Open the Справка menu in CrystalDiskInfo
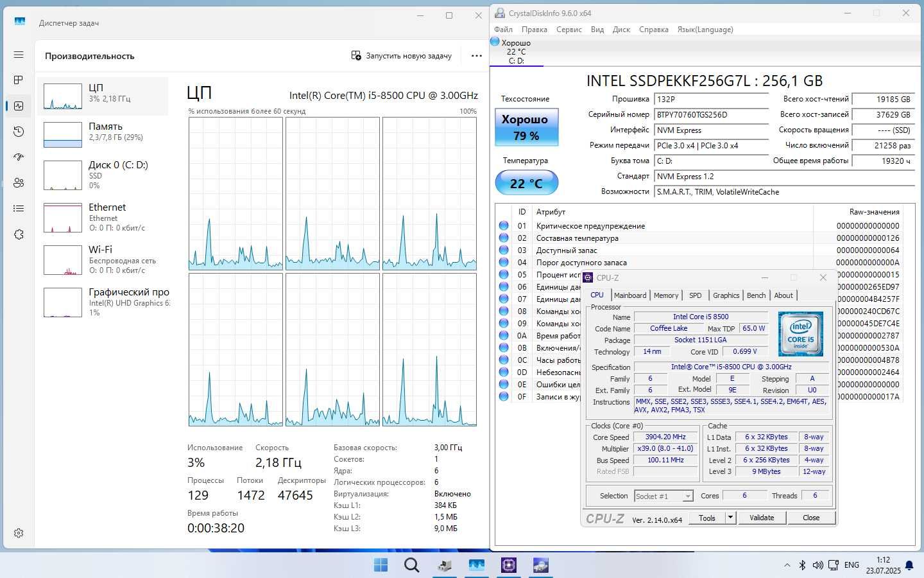Screen dimensions: 924x578 (x=653, y=30)
